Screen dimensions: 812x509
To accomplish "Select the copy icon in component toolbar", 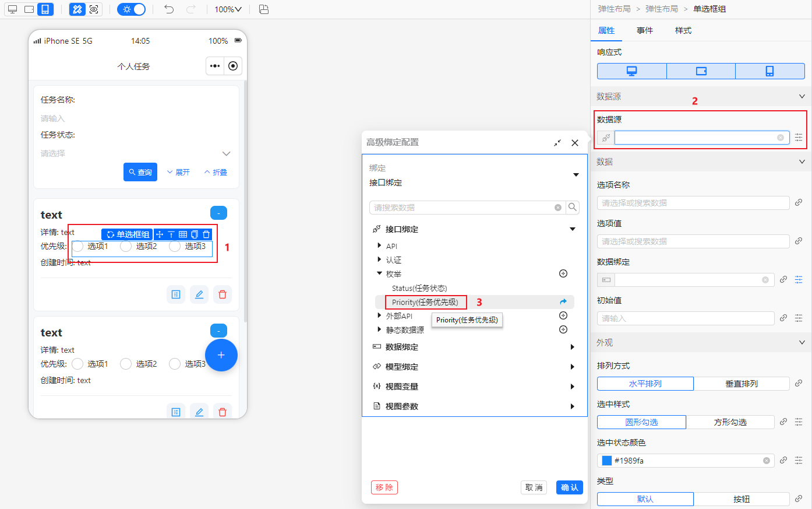I will pyautogui.click(x=195, y=234).
